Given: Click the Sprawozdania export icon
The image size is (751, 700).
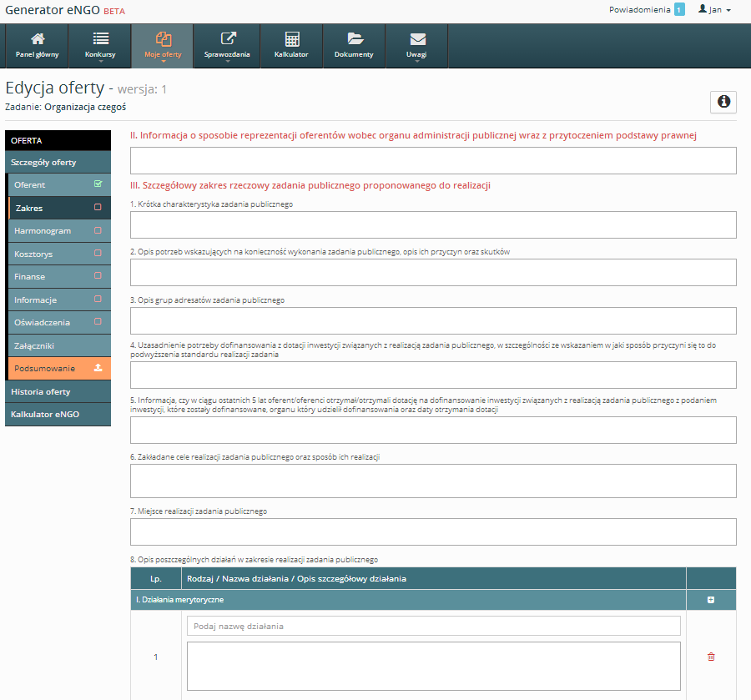Looking at the screenshot, I should [228, 38].
